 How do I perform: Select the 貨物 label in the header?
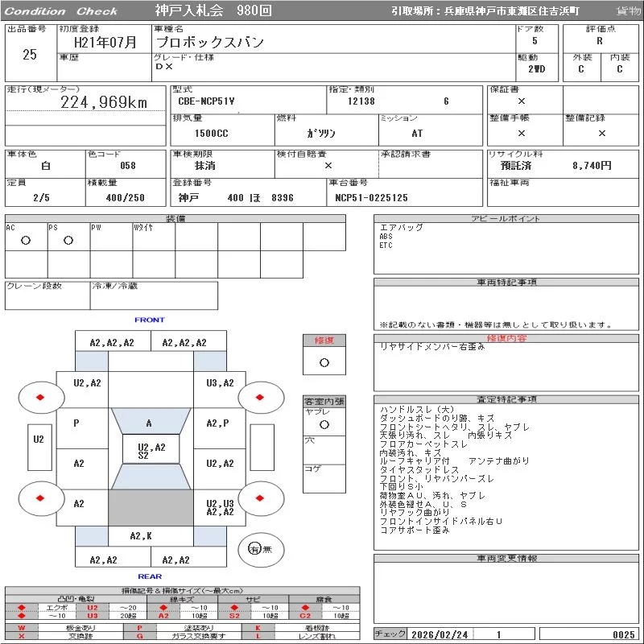628,11
